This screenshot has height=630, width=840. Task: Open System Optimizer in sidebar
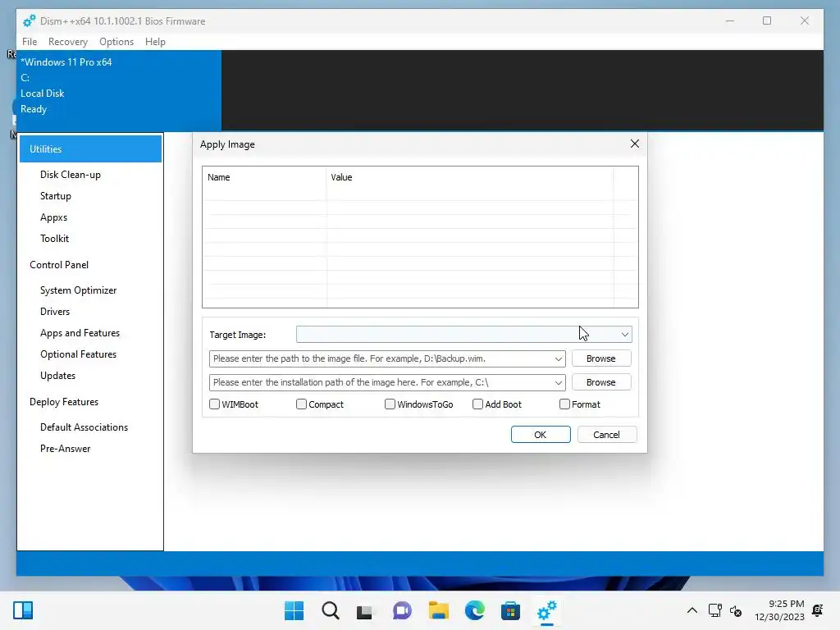coord(78,290)
